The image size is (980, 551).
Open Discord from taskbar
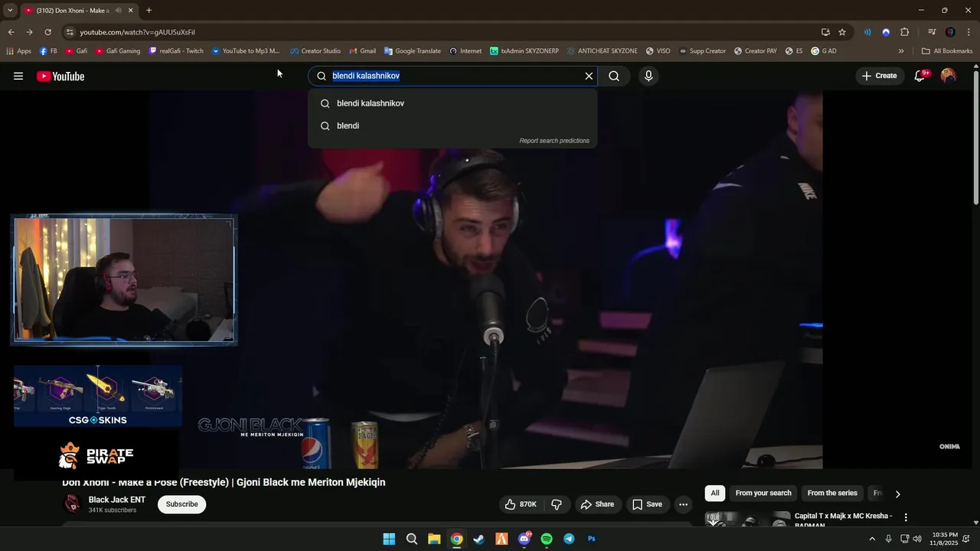tap(524, 539)
